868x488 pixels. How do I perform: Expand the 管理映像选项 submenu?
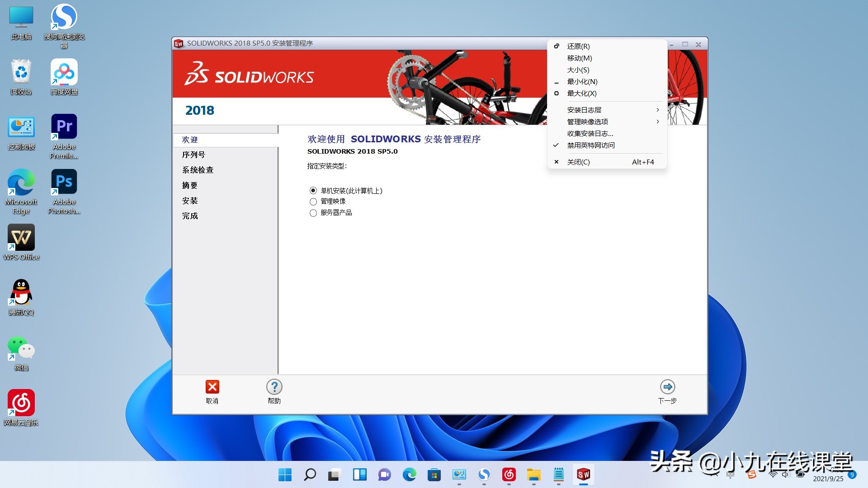click(x=588, y=121)
